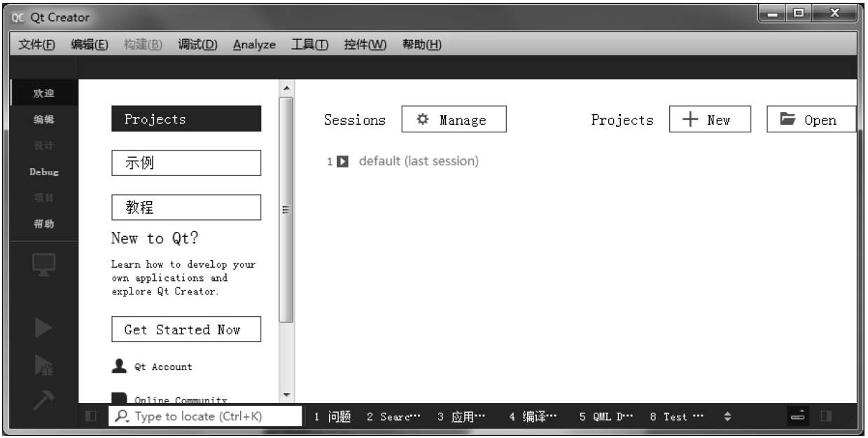Click the welcome panel scrollbar down arrow
The image size is (868, 438).
pyautogui.click(x=286, y=395)
